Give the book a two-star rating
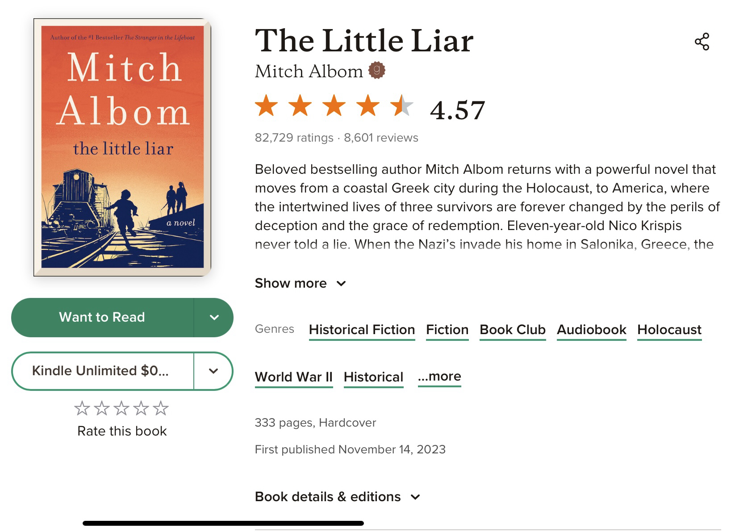This screenshot has height=532, width=756. [x=102, y=408]
